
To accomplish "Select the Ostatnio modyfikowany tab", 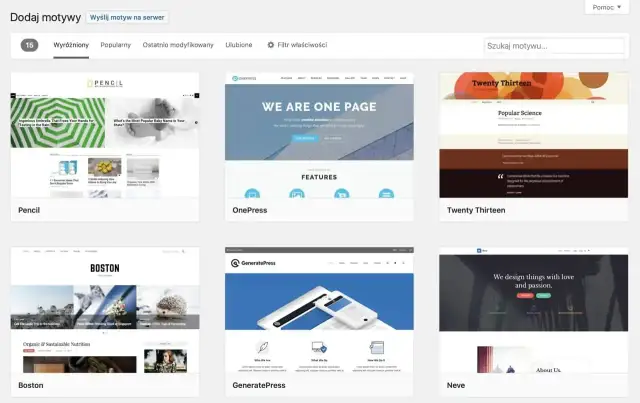I will click(178, 45).
